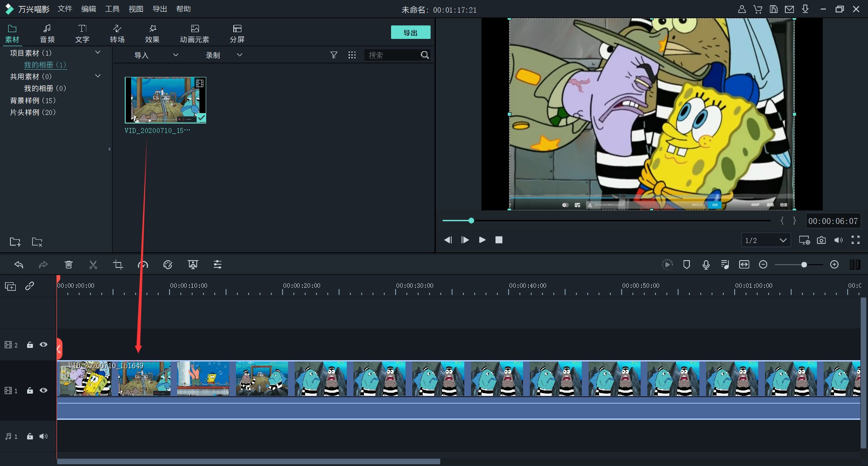Add a marker with the shield icon
Viewport: 868px width, 466px height.
(x=686, y=265)
